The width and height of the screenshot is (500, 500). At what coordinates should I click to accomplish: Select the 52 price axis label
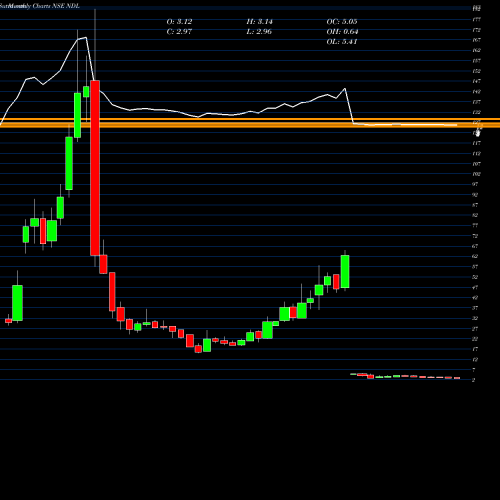[475, 277]
